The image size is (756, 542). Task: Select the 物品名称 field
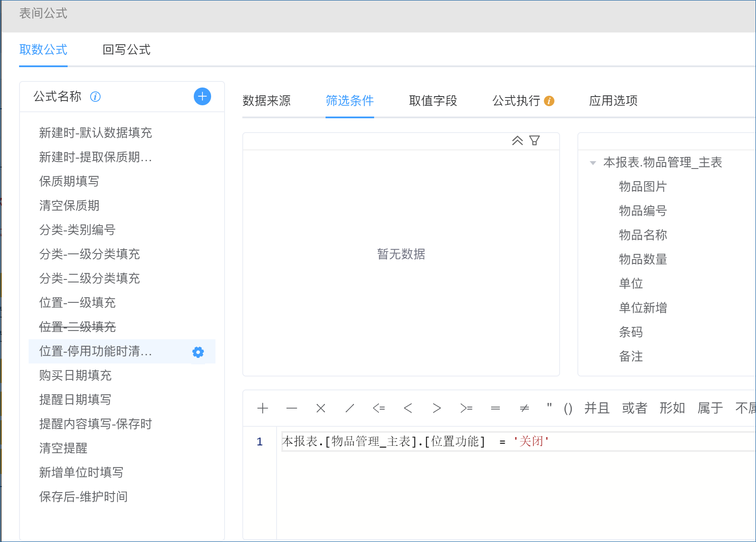pos(643,235)
